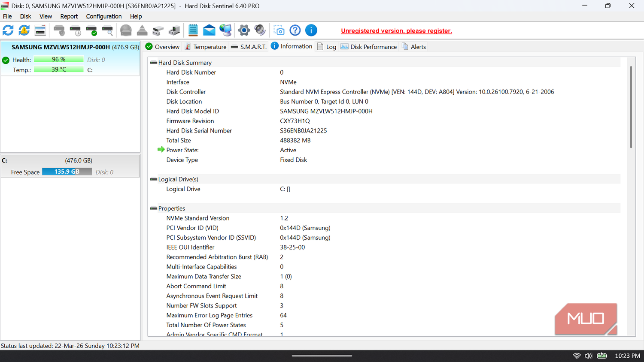This screenshot has width=644, height=362.
Task: Click the information panel vertical scrollbar
Action: (x=631, y=107)
